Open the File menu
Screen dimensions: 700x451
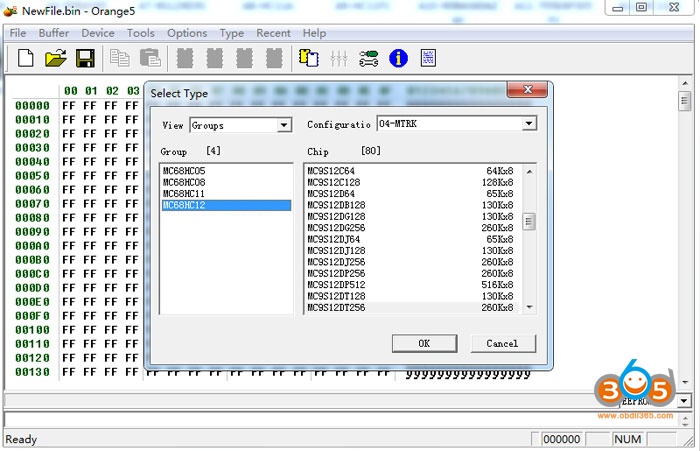[18, 33]
